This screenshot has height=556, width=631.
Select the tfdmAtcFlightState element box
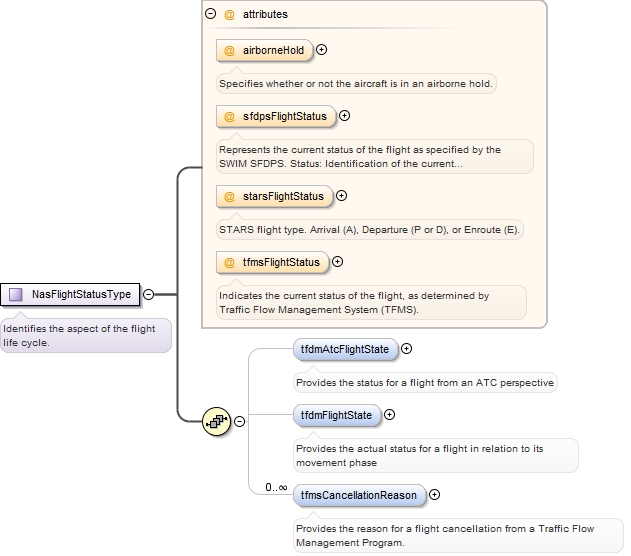345,349
